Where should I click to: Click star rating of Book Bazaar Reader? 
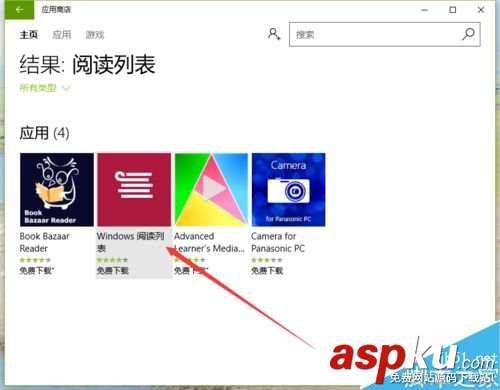coord(35,260)
